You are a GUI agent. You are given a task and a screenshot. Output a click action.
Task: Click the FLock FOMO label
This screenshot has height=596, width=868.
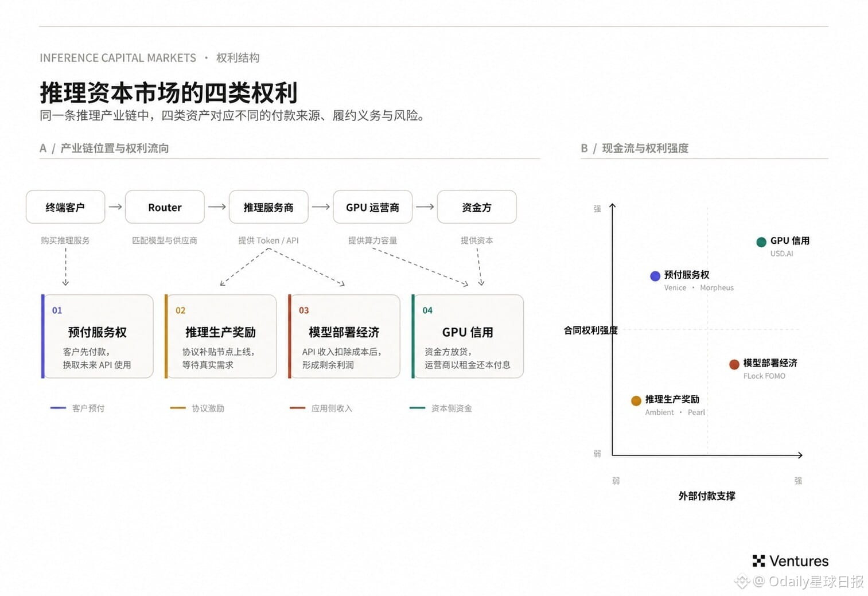coord(764,376)
